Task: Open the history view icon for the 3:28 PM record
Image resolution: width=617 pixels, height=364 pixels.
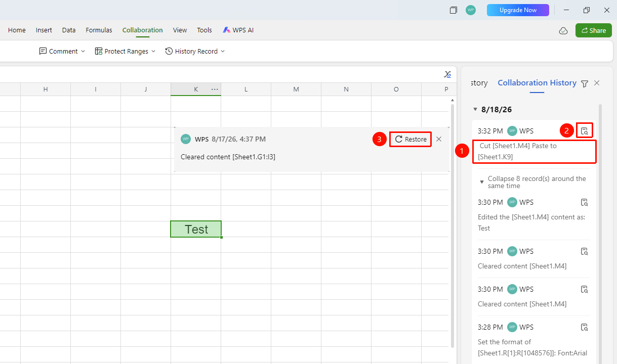Action: pos(584,327)
